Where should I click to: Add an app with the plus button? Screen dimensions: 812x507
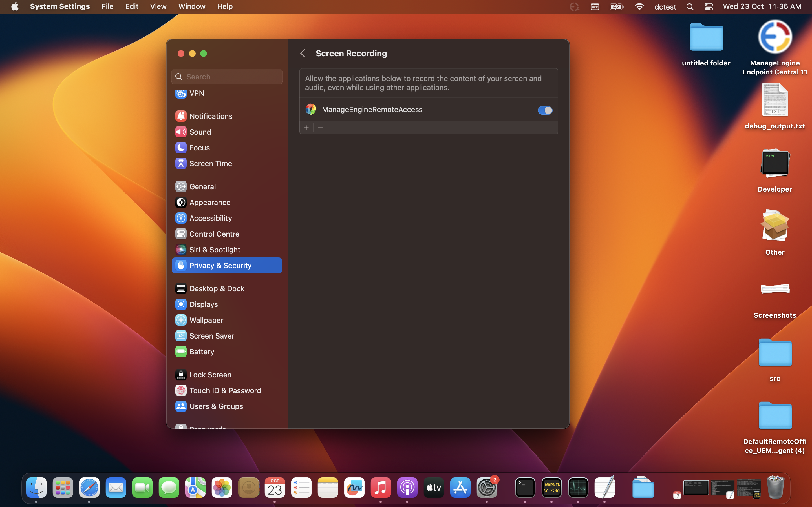(306, 127)
